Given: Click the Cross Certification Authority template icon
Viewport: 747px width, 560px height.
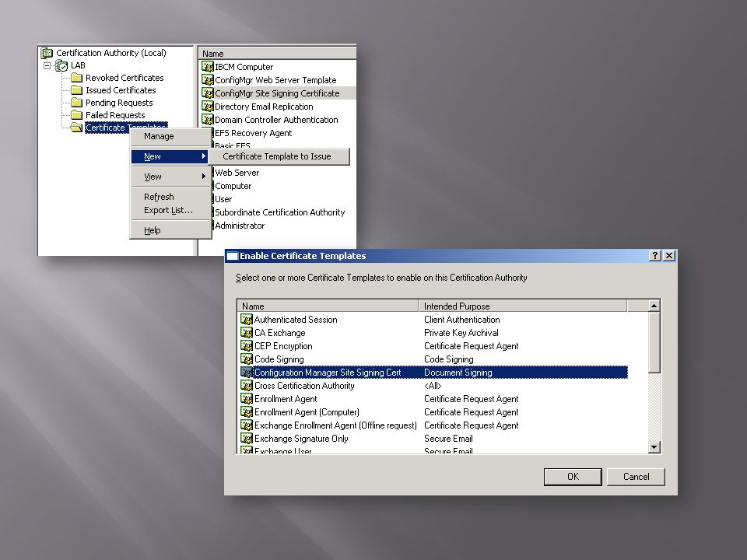Looking at the screenshot, I should pos(247,386).
